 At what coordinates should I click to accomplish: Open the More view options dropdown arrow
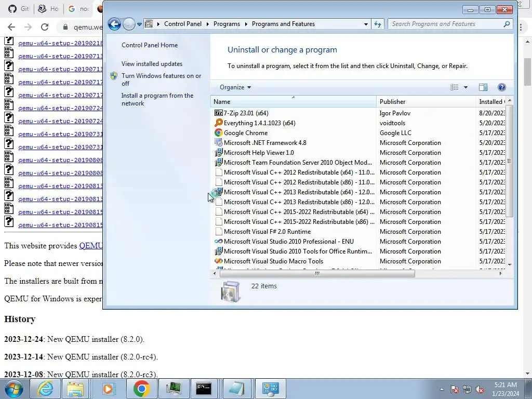tap(466, 87)
